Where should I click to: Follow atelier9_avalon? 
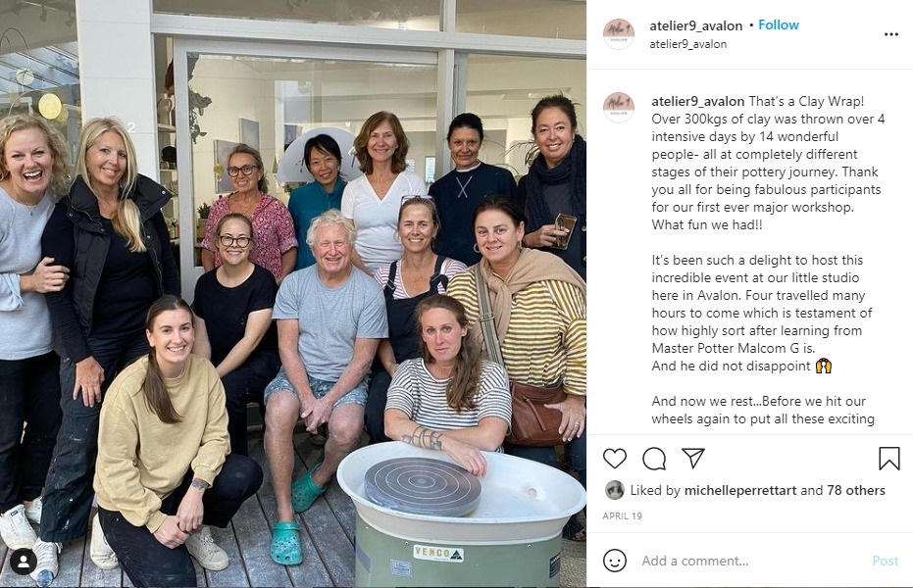tap(779, 25)
